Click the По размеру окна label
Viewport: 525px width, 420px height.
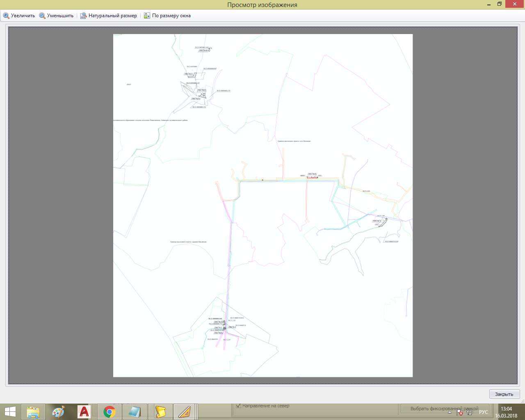(x=171, y=16)
